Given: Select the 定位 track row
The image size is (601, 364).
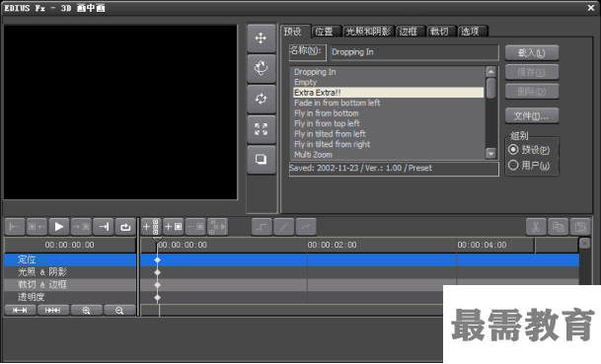Looking at the screenshot, I should pyautogui.click(x=70, y=259).
